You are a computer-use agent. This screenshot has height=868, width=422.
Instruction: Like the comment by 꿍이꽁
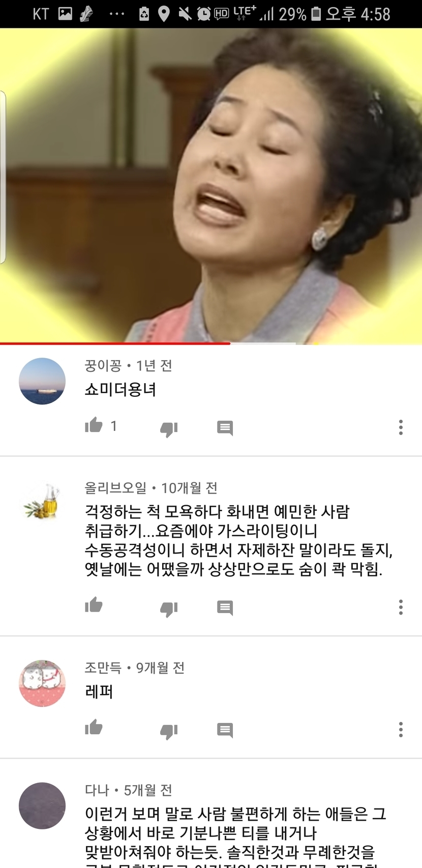[94, 425]
